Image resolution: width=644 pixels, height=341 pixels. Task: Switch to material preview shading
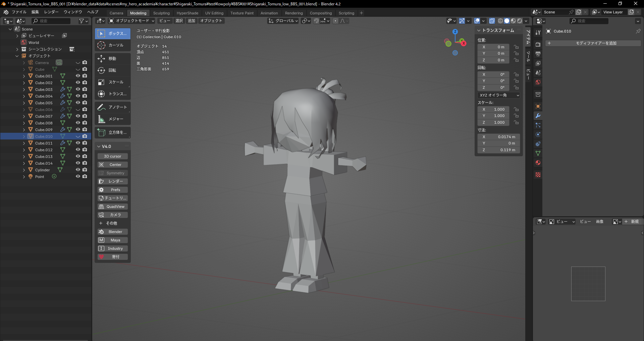pyautogui.click(x=513, y=21)
